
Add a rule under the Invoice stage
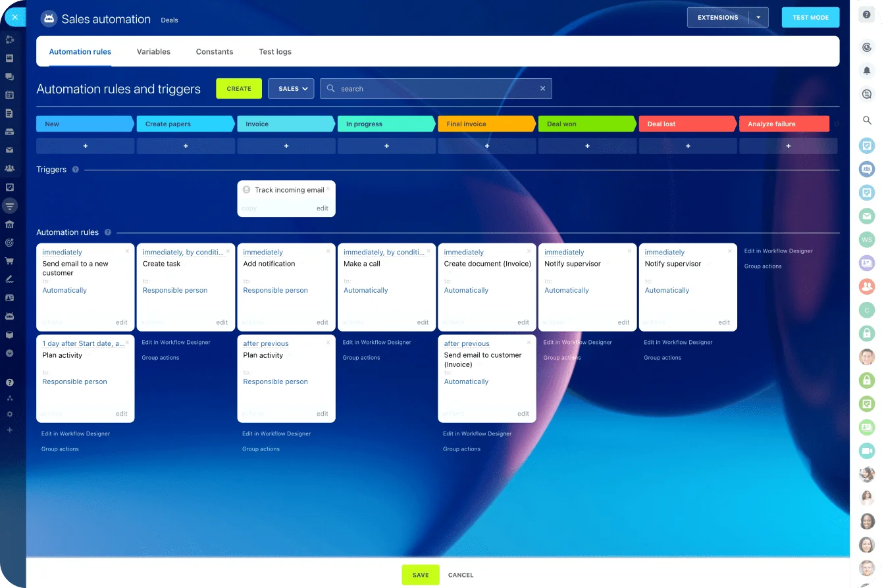pos(286,146)
